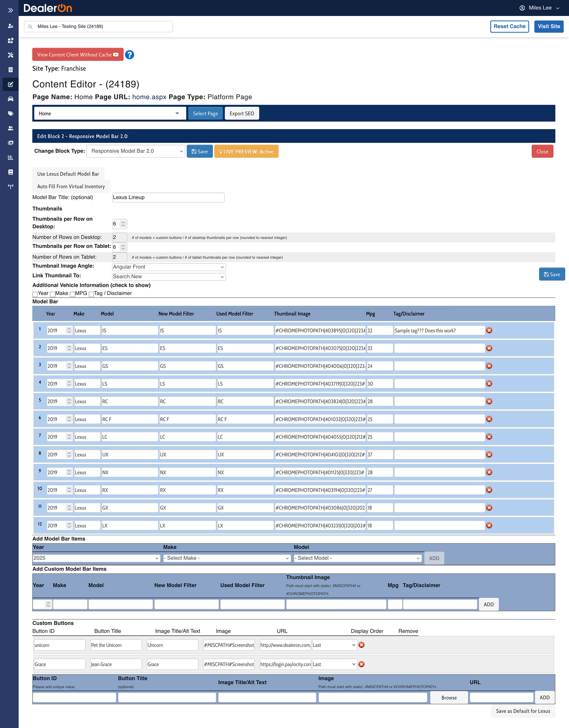Click ADD in Add Custom Model Bar Items
The width and height of the screenshot is (569, 728).
point(489,604)
